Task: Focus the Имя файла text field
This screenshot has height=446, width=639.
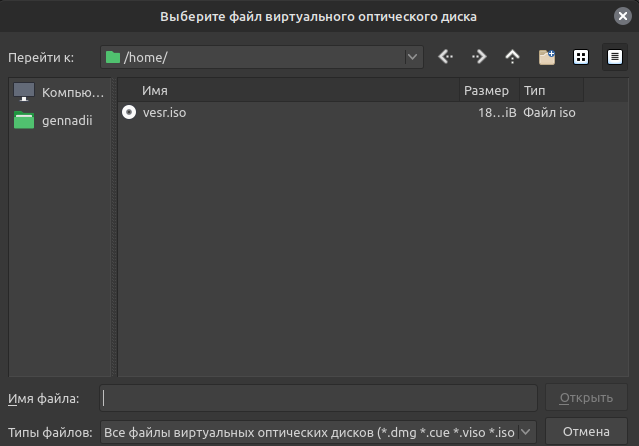Action: pos(320,398)
